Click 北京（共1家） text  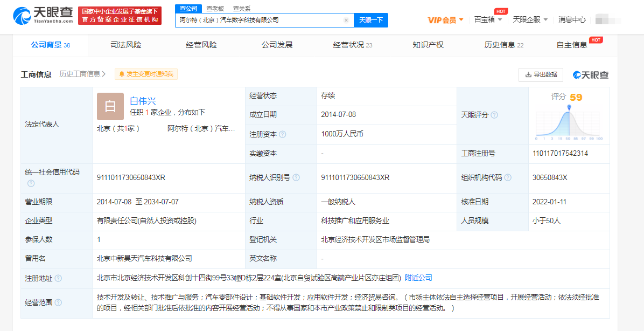pyautogui.click(x=118, y=128)
